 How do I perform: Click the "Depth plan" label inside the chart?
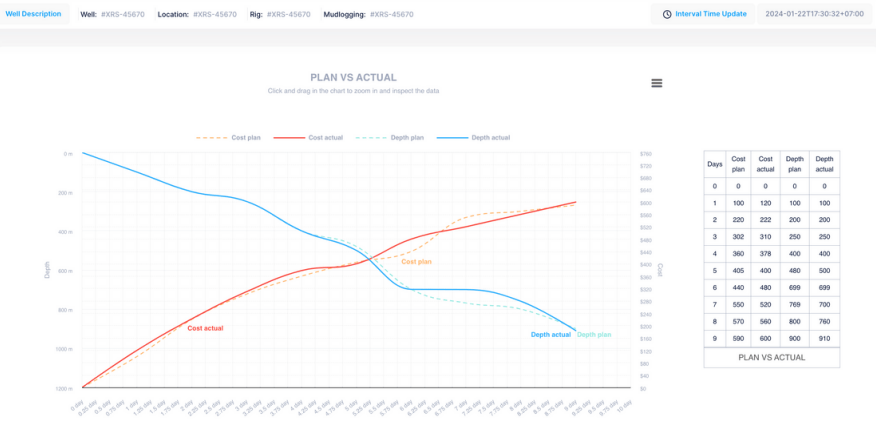pyautogui.click(x=594, y=334)
